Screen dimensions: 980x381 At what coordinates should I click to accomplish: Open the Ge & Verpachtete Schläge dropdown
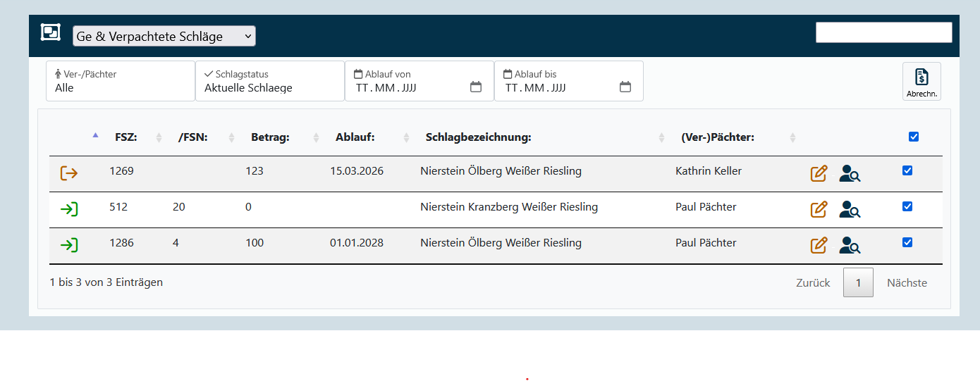pyautogui.click(x=164, y=37)
